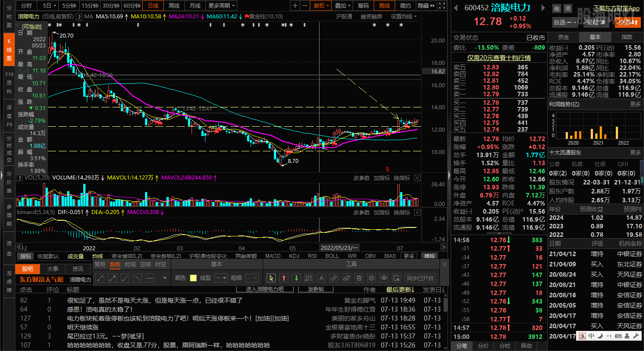Screen dimensions: 644x351
Task: Open 线型 line style dropdown
Action: (221, 278)
